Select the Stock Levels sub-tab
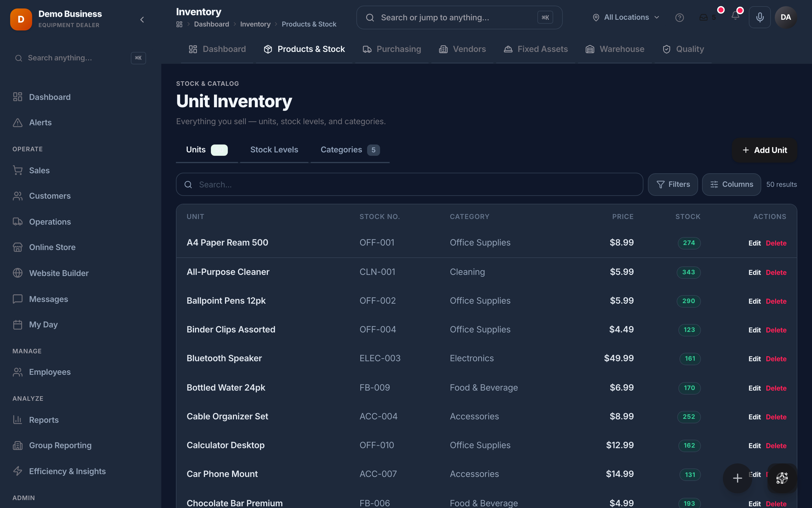This screenshot has height=508, width=812. (x=274, y=150)
